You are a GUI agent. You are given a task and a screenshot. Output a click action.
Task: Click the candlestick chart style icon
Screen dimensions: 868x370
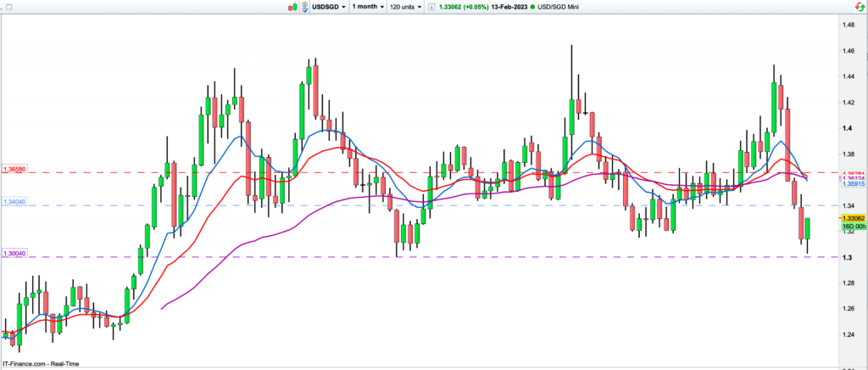(x=293, y=6)
